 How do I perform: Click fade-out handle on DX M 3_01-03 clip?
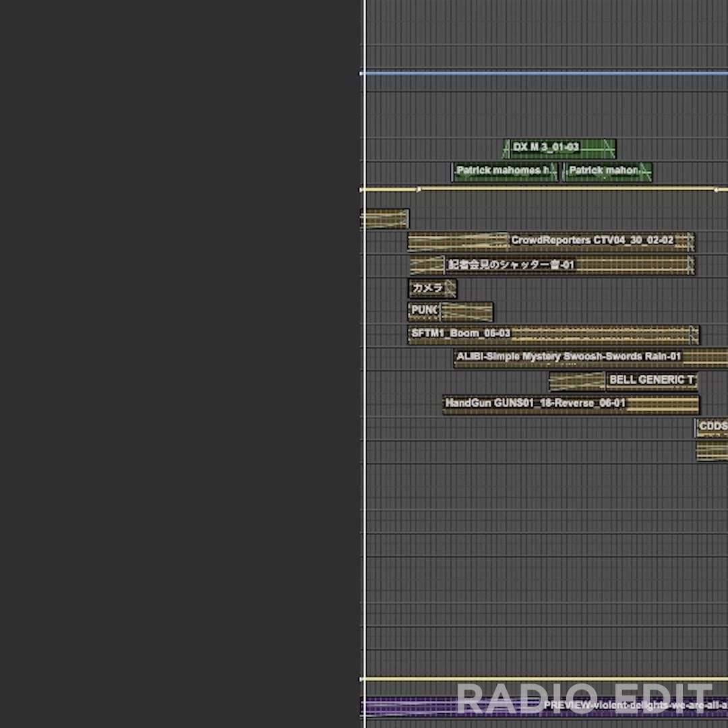tap(608, 148)
